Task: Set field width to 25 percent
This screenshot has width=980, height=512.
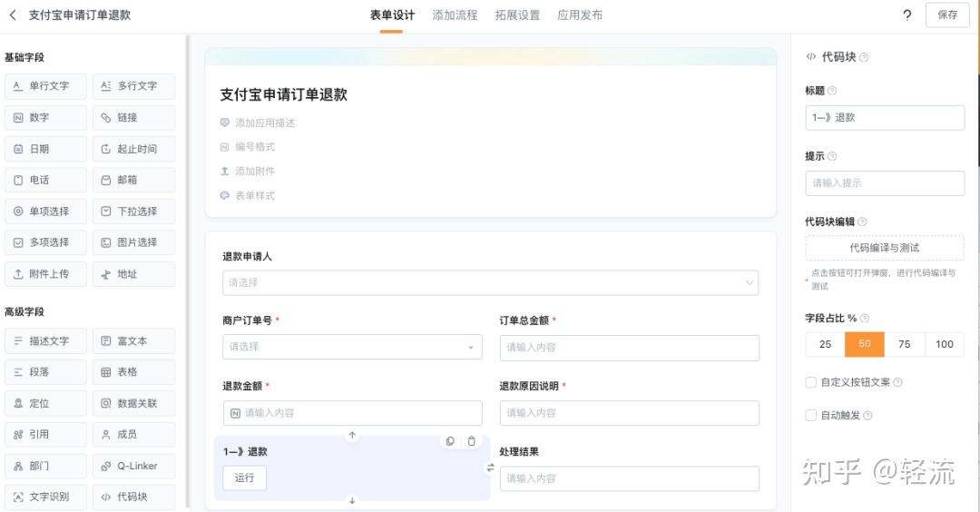Action: tap(825, 344)
